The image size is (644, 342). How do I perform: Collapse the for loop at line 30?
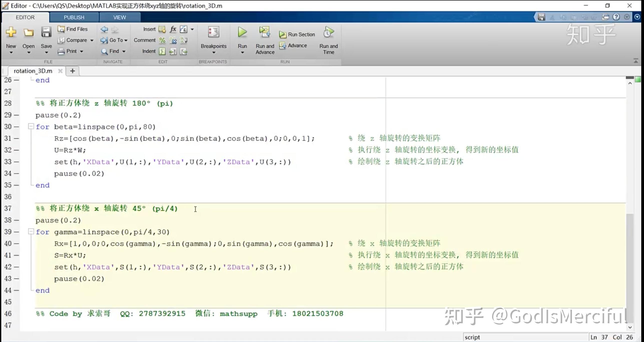pyautogui.click(x=31, y=126)
